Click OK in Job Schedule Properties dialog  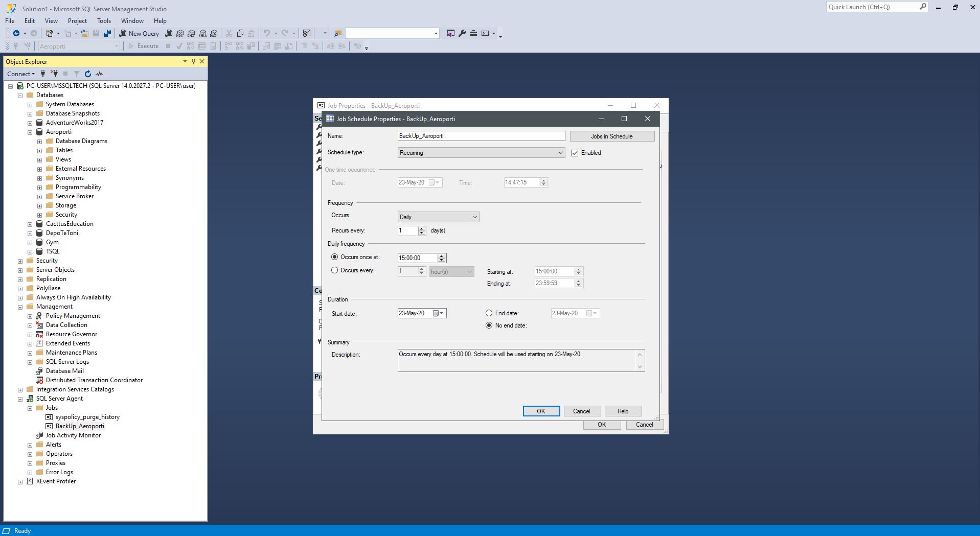point(541,411)
